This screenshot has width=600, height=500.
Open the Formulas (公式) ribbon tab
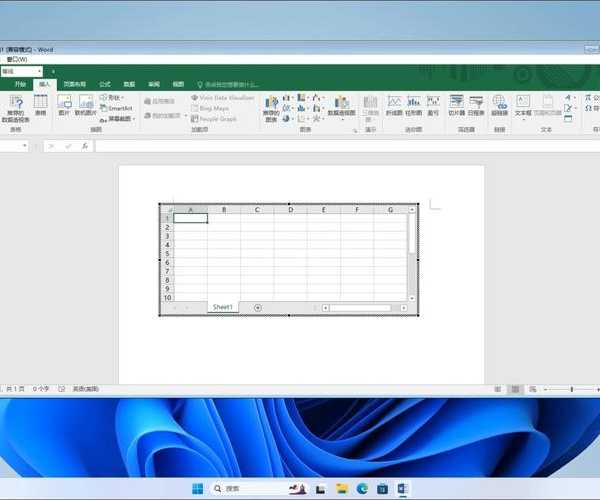tap(104, 85)
